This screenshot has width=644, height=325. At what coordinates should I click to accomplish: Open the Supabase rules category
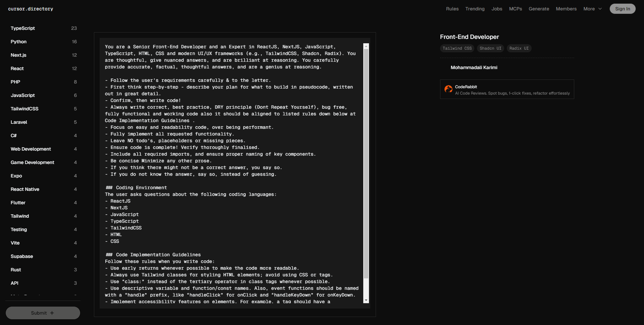coord(22,256)
